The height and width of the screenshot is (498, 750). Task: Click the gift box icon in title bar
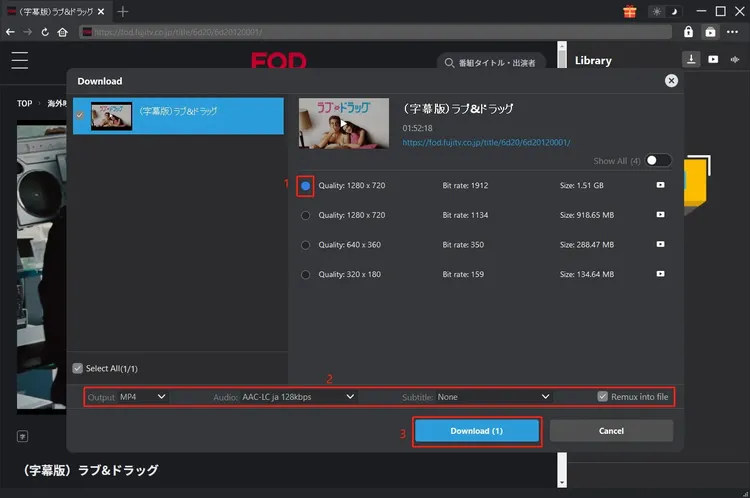(629, 12)
